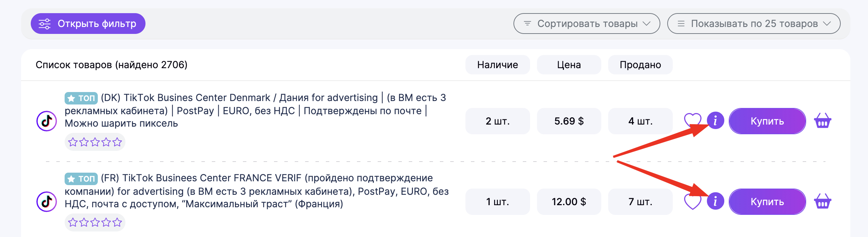Expand 'Показывать по 25 товаров' dropdown
The height and width of the screenshot is (237, 868).
pyautogui.click(x=754, y=24)
